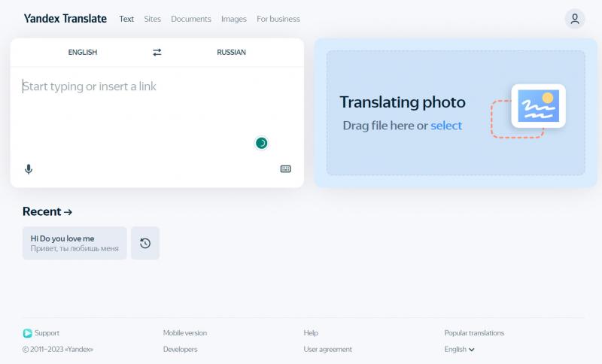Open the Support link
This screenshot has width=602, height=364.
point(47,333)
